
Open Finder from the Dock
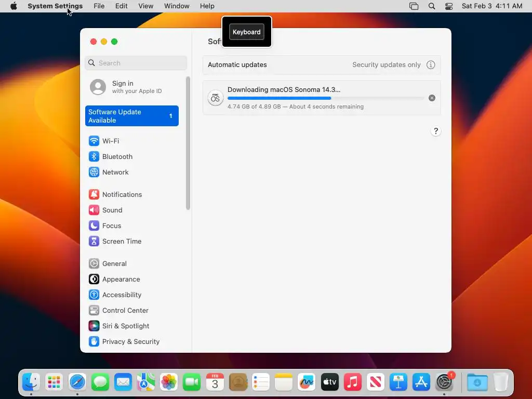coord(31,382)
